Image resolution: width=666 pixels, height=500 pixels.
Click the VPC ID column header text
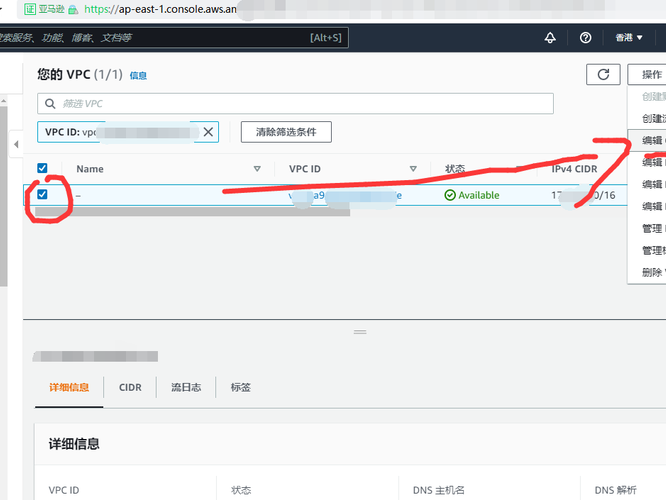coord(305,169)
